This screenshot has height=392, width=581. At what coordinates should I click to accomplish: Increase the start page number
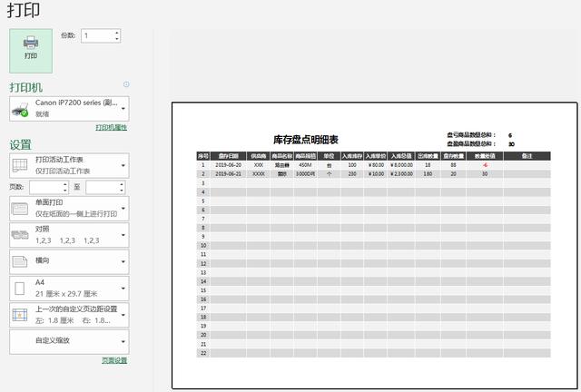[65, 184]
